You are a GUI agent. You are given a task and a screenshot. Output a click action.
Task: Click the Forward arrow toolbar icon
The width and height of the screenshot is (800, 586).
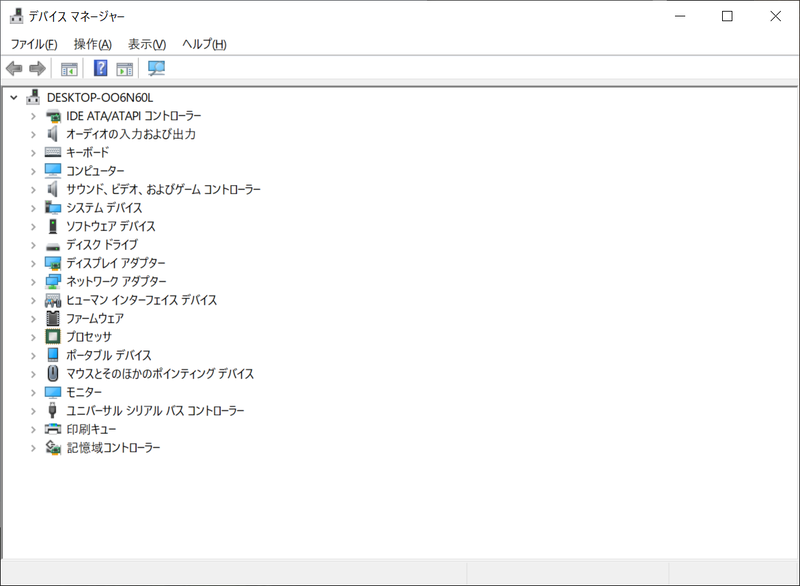click(x=37, y=68)
